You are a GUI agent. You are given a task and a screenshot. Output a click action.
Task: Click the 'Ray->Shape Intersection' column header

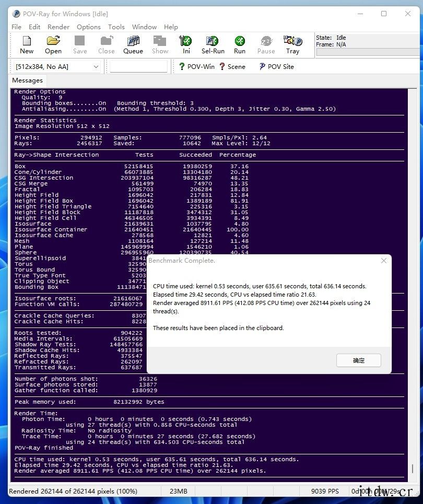point(56,155)
